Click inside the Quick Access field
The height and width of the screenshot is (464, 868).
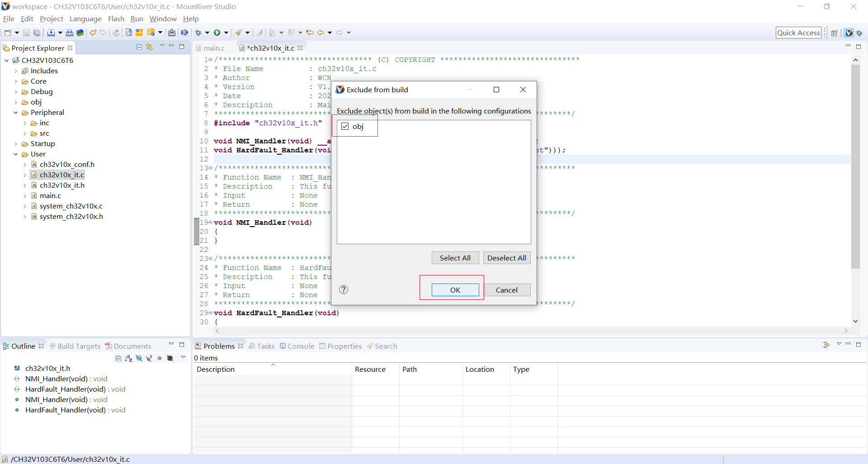798,32
